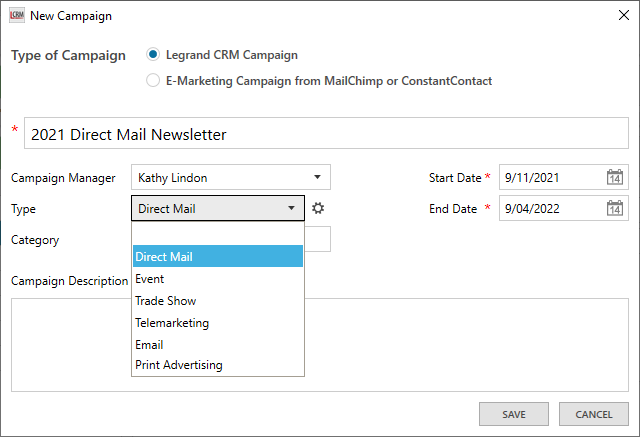Choose Direct Mail from the list
Image resolution: width=640 pixels, height=437 pixels.
217,257
